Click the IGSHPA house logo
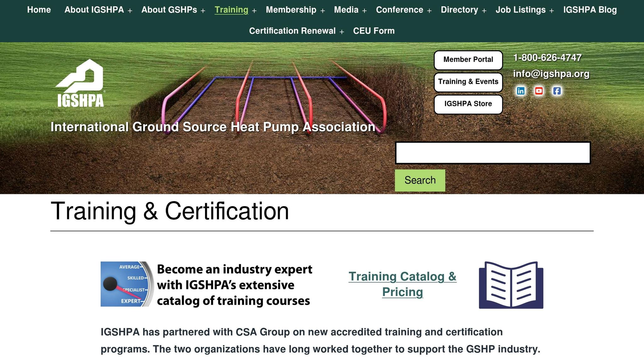644x362 pixels. [x=80, y=83]
